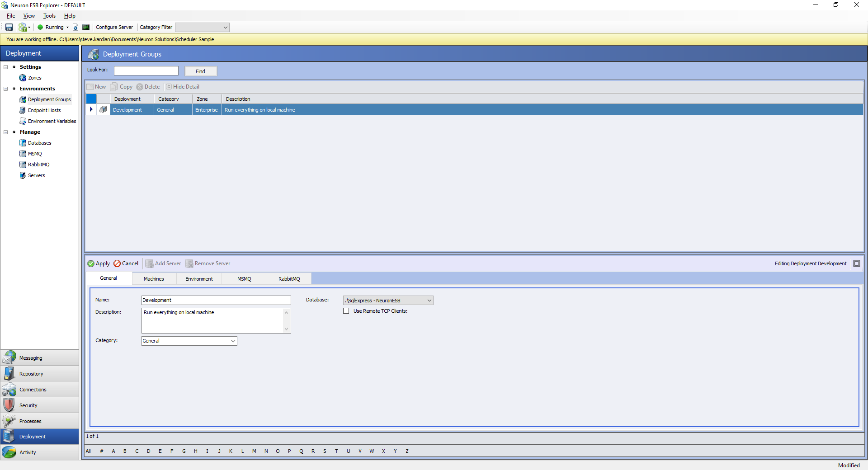
Task: Sort by the Zone column header
Action: pos(207,99)
